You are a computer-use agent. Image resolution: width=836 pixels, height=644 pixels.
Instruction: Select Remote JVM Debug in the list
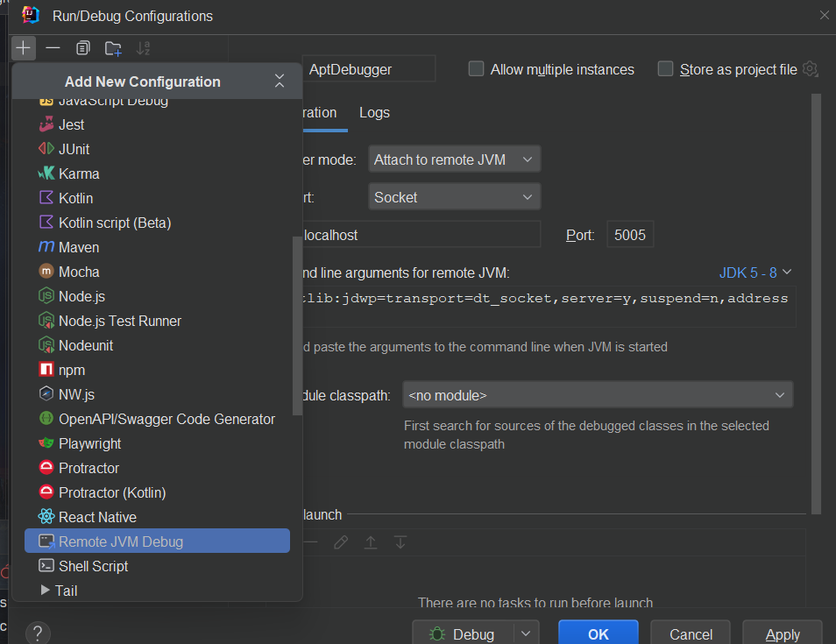tap(157, 541)
